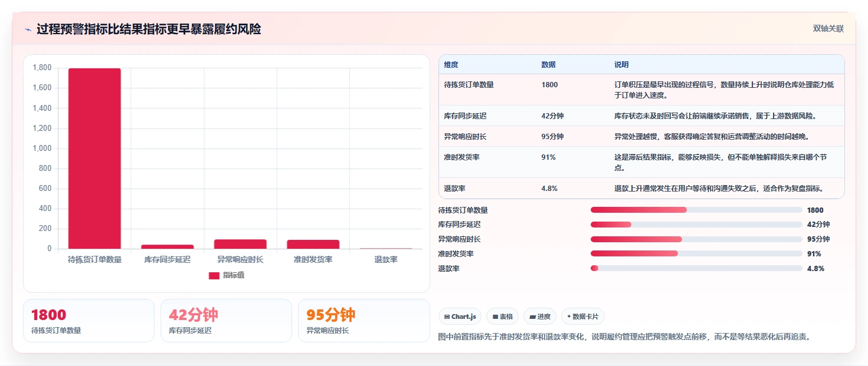Click the 1800 value beside the first progress bar
868x366 pixels.
815,210
